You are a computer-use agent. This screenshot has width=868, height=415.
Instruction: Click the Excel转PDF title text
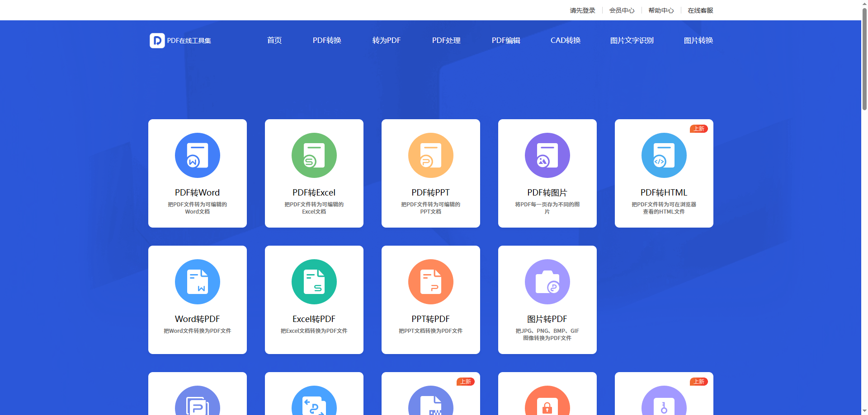click(x=314, y=319)
